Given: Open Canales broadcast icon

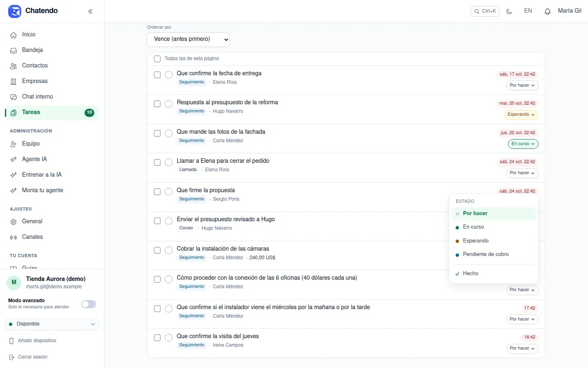Looking at the screenshot, I should pos(13,238).
